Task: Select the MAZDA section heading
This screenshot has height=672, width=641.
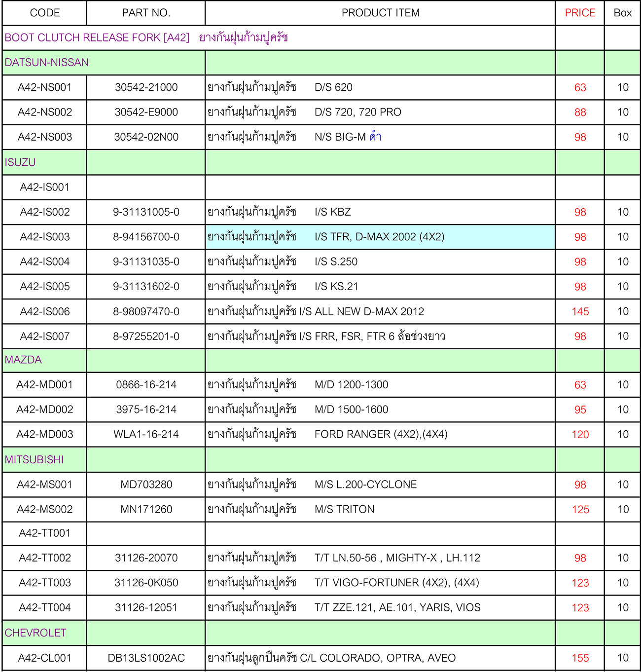Action: (x=23, y=360)
